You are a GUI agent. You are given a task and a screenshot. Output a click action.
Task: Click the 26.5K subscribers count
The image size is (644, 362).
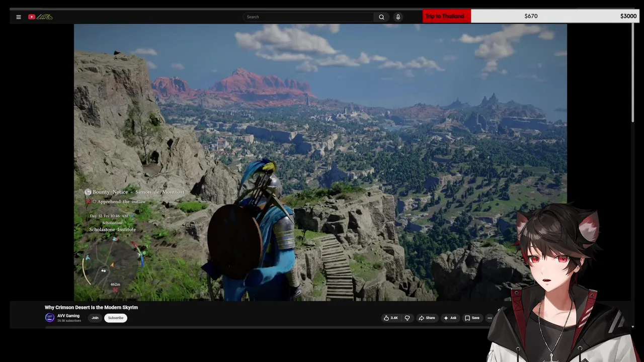tap(69, 321)
